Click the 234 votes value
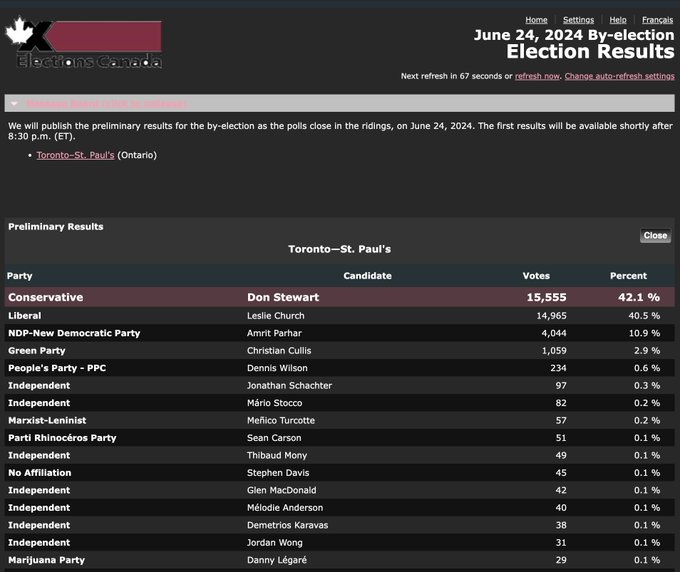This screenshot has width=680, height=572. (558, 368)
